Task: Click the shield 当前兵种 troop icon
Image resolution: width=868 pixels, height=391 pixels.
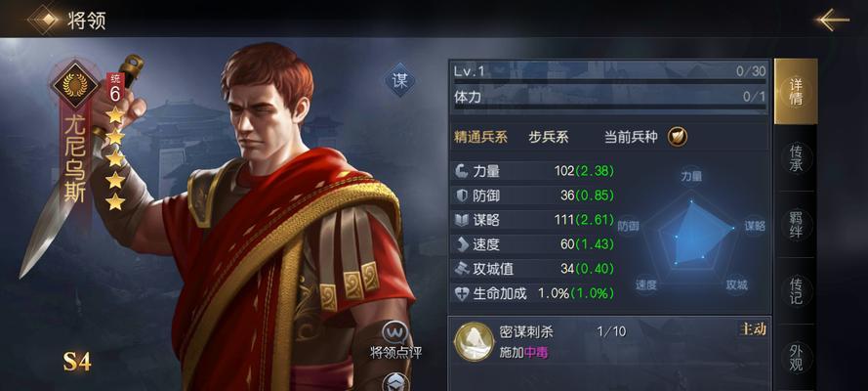Action: [x=677, y=137]
